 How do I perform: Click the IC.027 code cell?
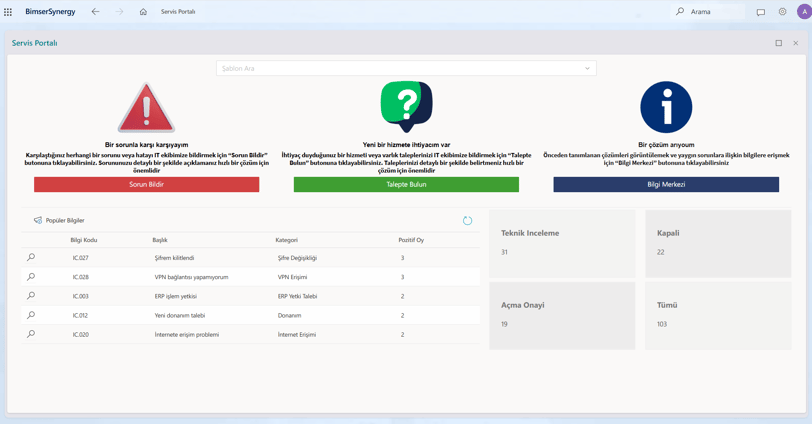pyautogui.click(x=80, y=258)
